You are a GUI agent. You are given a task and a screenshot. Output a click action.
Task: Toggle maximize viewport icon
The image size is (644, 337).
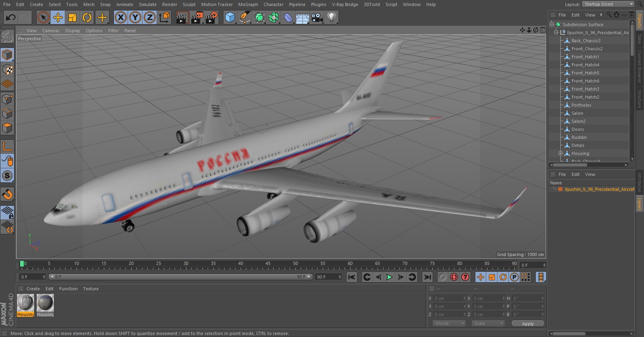coord(542,30)
